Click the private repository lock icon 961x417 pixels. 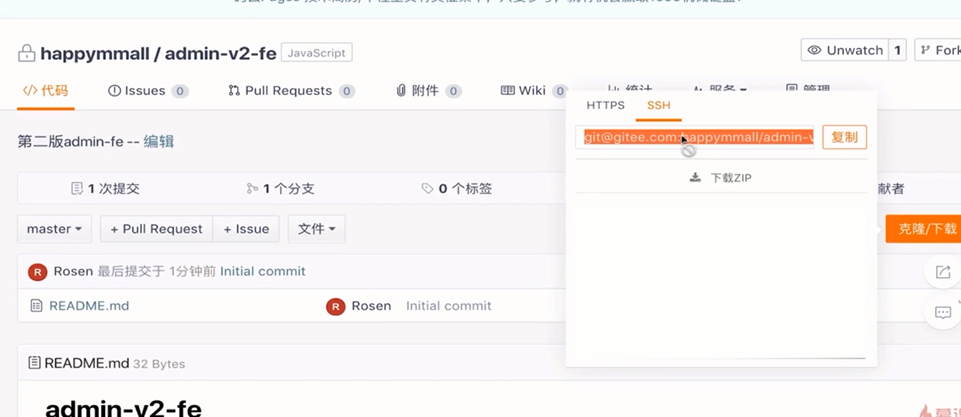[x=26, y=53]
